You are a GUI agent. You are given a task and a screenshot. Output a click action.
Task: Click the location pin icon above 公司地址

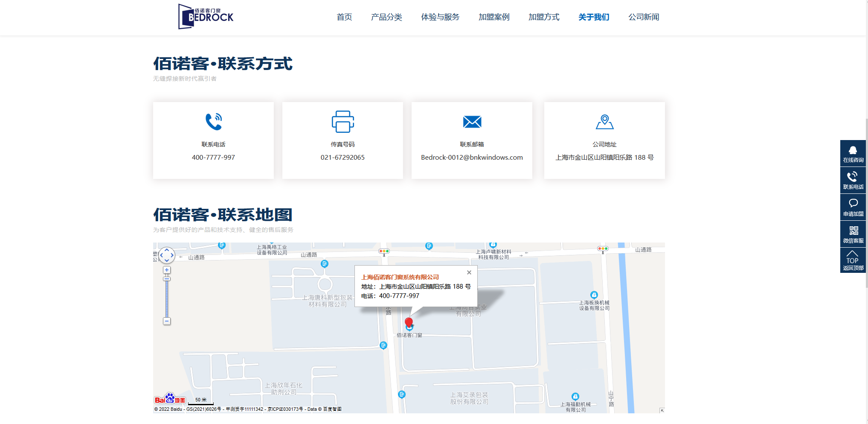(604, 122)
